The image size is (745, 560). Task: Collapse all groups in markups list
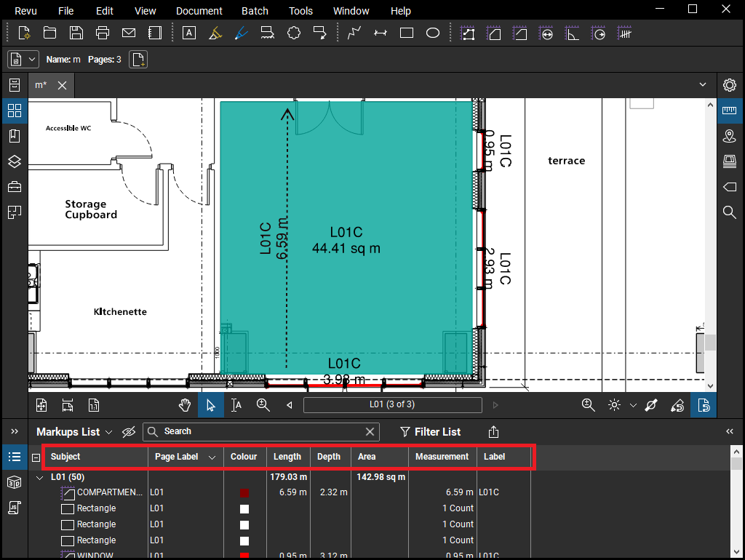click(x=36, y=457)
